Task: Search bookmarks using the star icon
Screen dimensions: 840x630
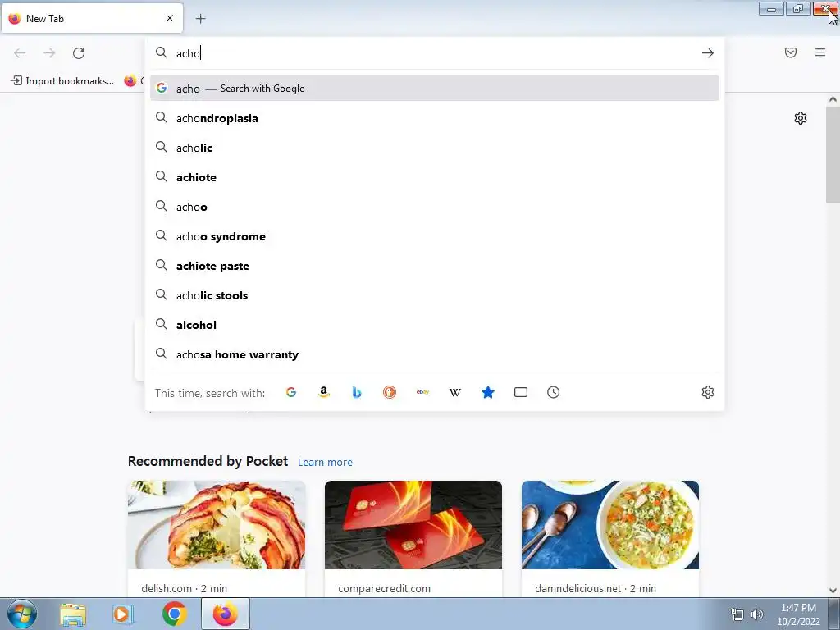Action: 488,392
